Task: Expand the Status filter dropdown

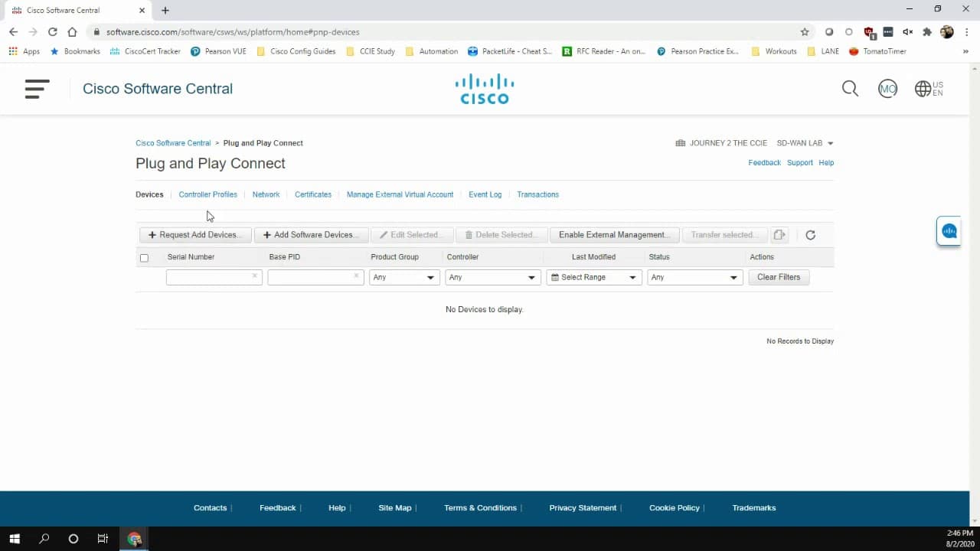Action: point(695,277)
